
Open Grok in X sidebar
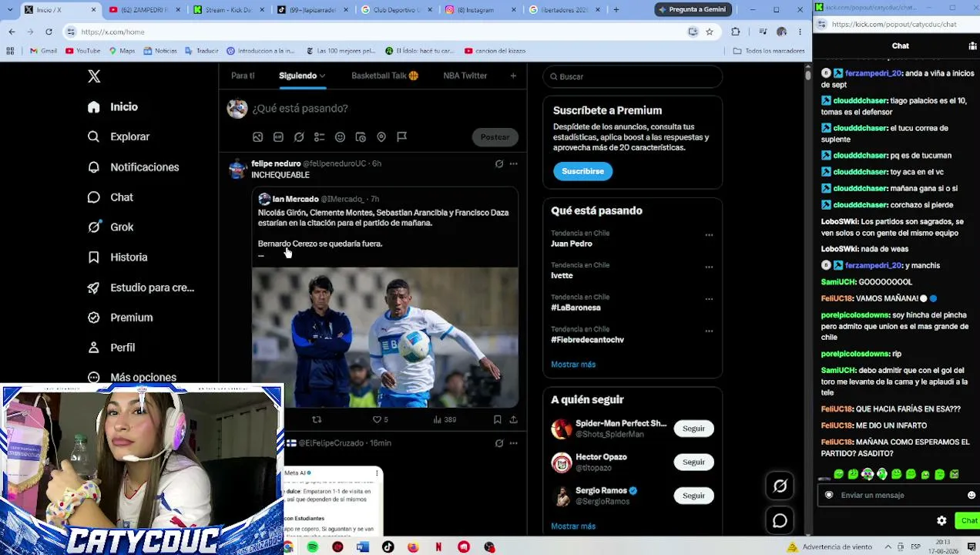point(110,227)
